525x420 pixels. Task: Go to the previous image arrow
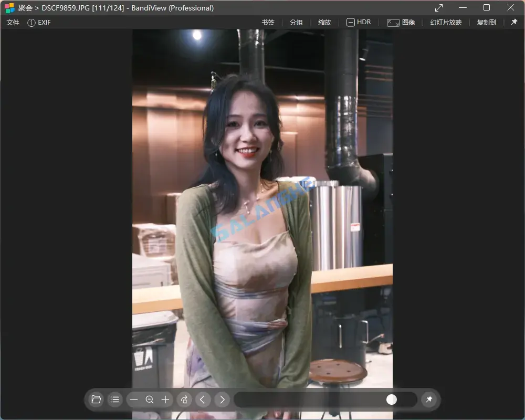(x=203, y=400)
